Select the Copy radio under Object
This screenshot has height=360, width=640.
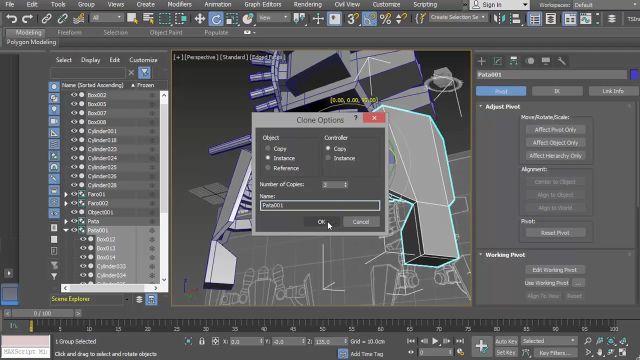tap(268, 149)
